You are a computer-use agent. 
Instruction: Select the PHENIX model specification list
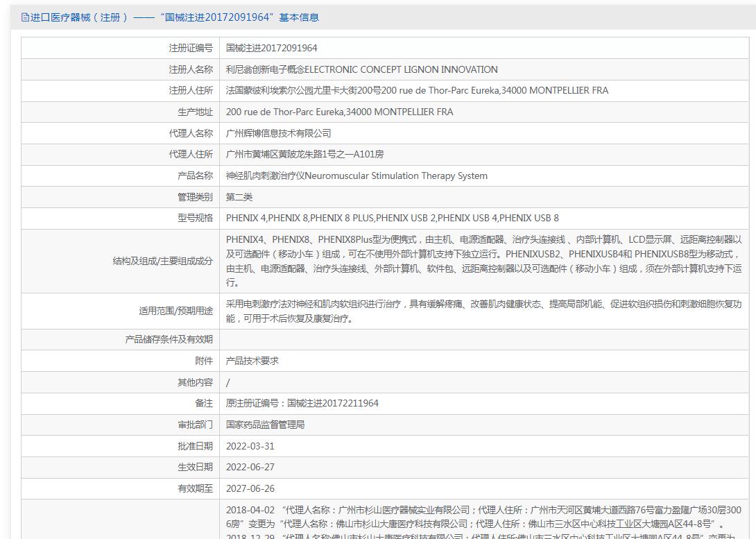pos(392,218)
